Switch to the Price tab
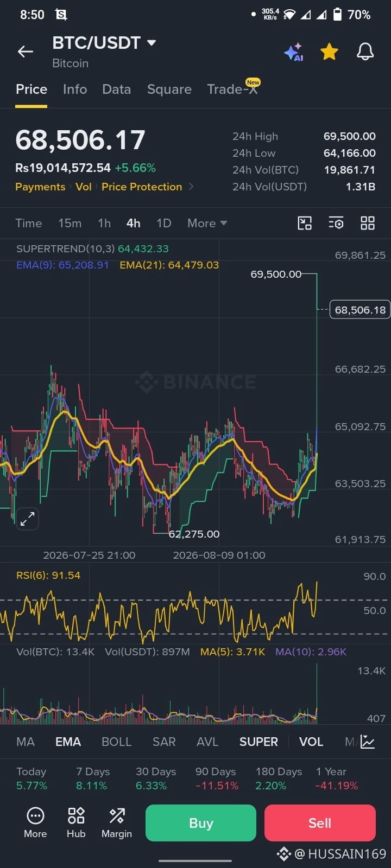This screenshot has height=868, width=391. coord(31,90)
